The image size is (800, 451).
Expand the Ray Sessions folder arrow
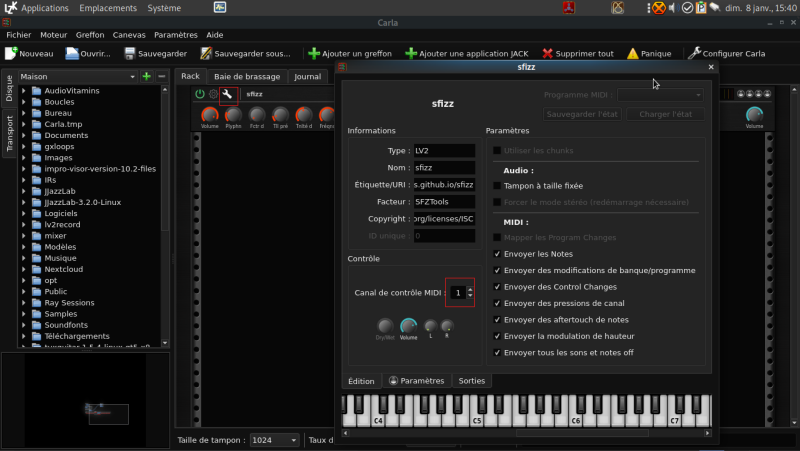23,303
